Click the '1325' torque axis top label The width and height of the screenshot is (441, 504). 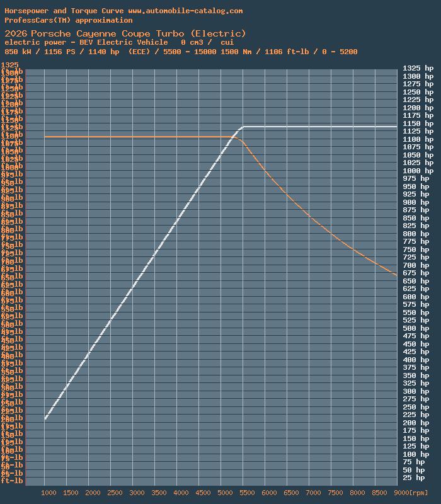tap(9, 65)
